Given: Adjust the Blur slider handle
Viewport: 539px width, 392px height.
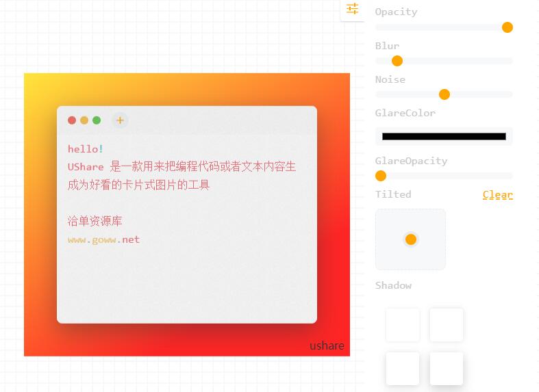Looking at the screenshot, I should [x=397, y=61].
